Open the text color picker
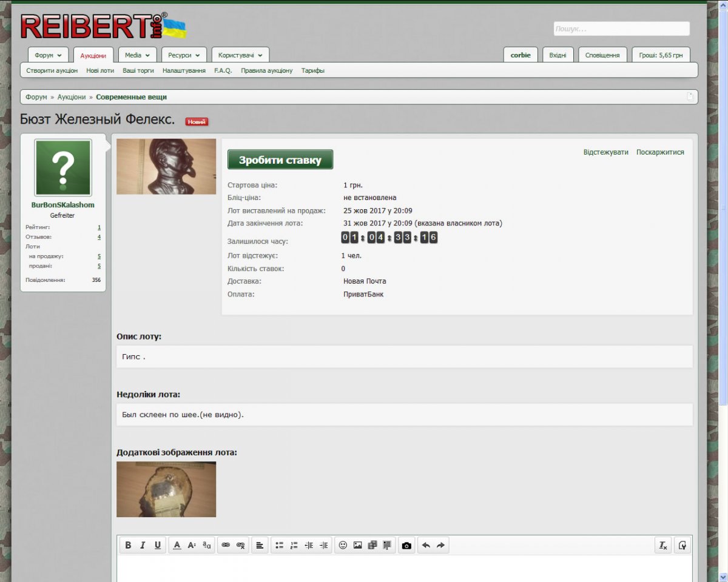Image resolution: width=728 pixels, height=582 pixels. 177,546
